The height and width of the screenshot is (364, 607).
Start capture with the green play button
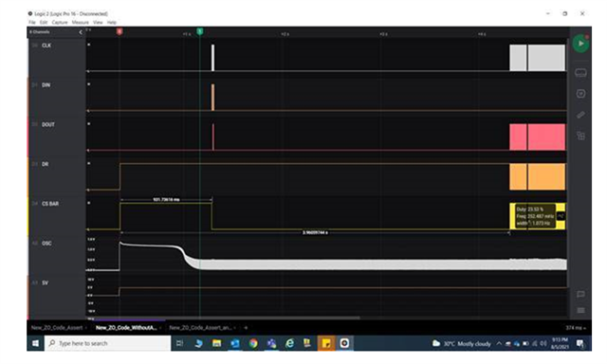click(x=580, y=44)
